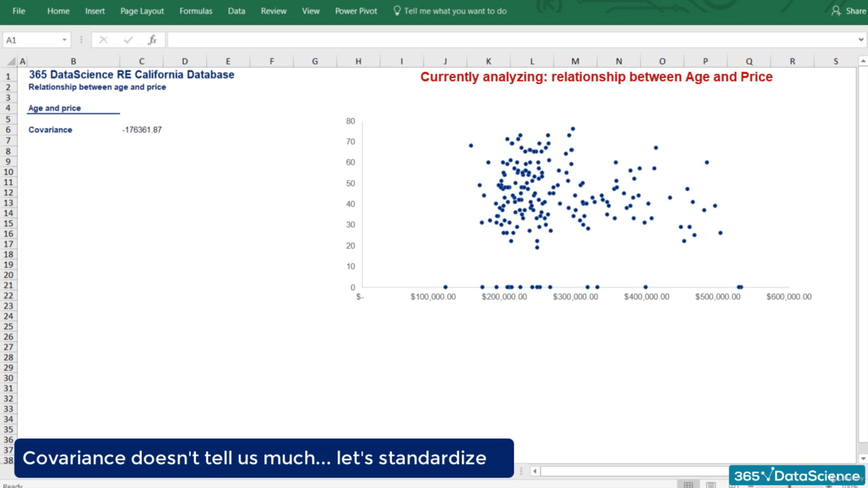Expand the Name Box dropdown arrow
Screen dimensions: 868x488
click(65, 40)
